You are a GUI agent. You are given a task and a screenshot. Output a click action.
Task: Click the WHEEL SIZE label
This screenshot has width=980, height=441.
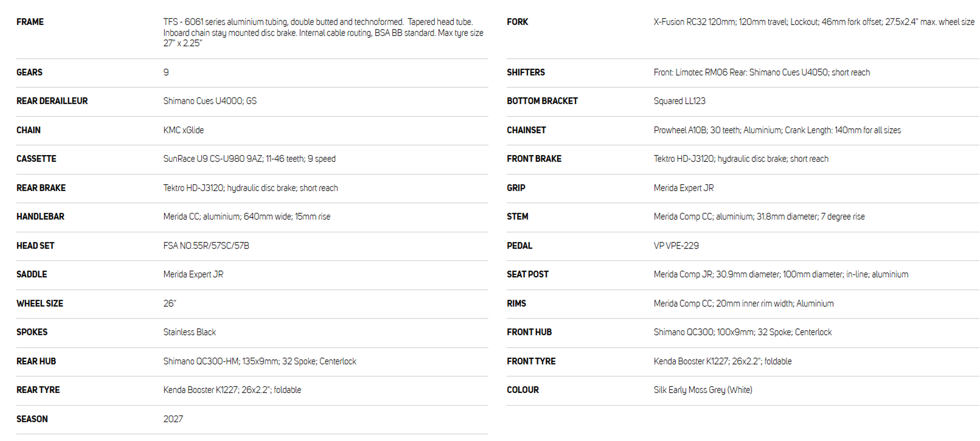(x=40, y=303)
